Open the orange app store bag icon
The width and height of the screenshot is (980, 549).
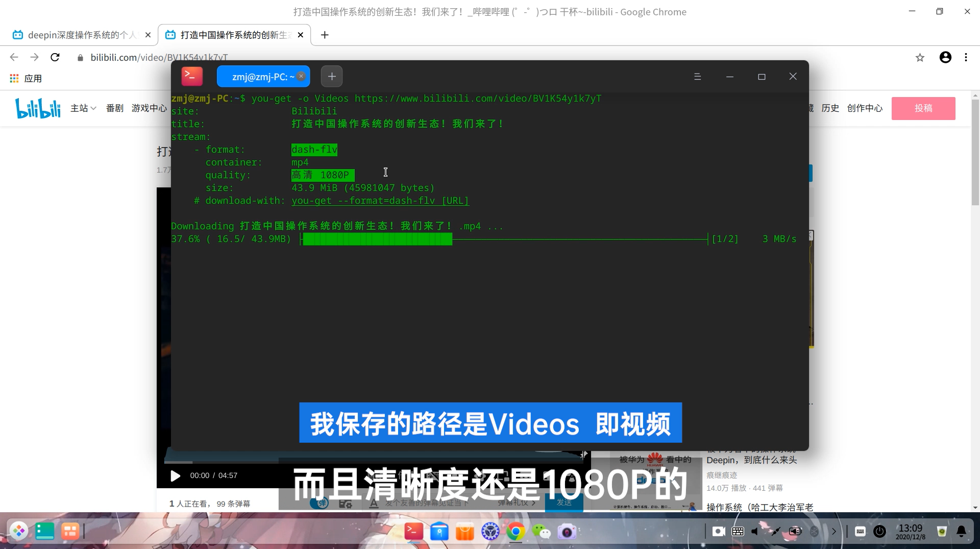click(x=464, y=532)
